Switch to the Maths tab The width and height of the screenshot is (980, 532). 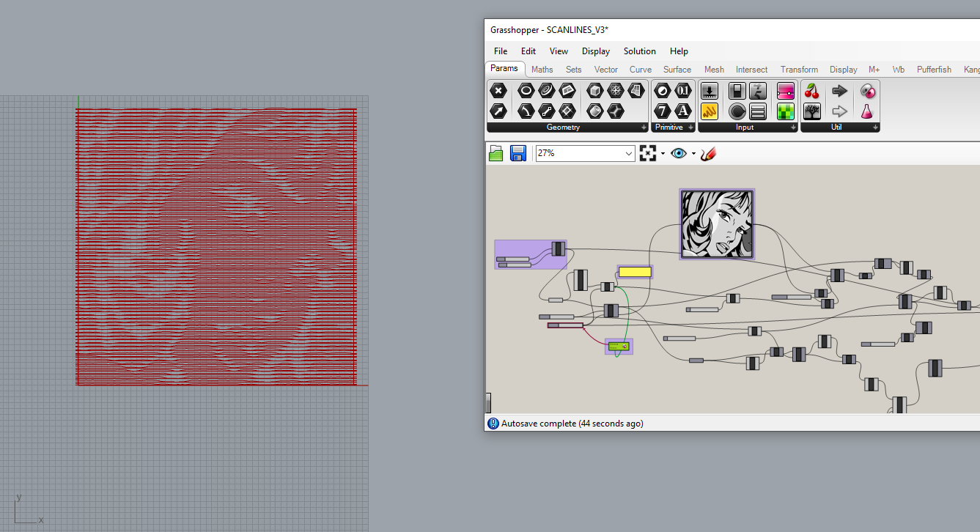click(x=542, y=69)
